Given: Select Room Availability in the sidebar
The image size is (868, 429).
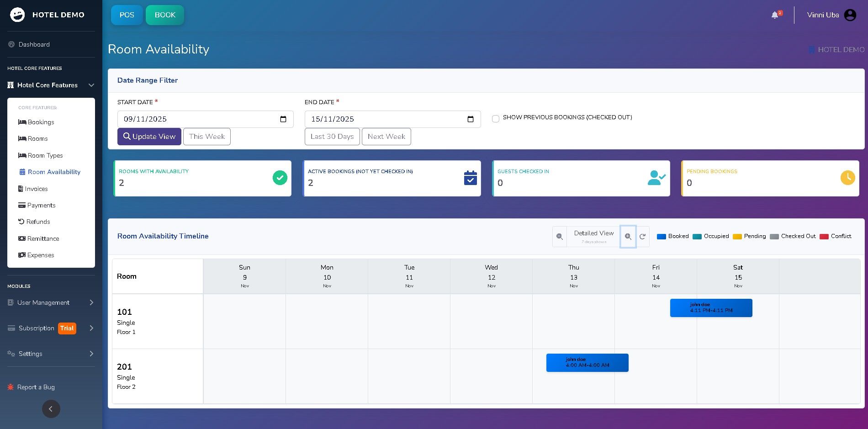Looking at the screenshot, I should pos(50,172).
